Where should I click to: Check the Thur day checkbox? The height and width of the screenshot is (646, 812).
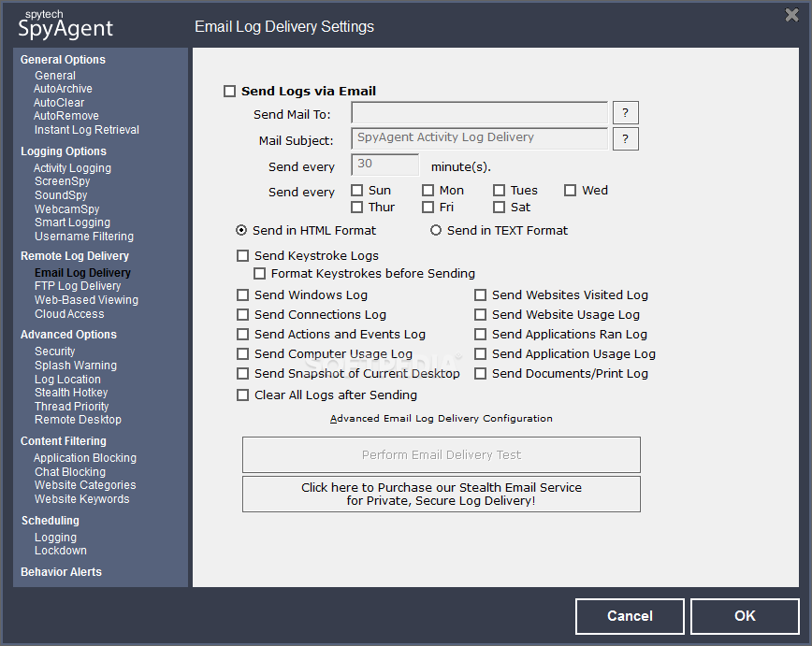pyautogui.click(x=356, y=207)
